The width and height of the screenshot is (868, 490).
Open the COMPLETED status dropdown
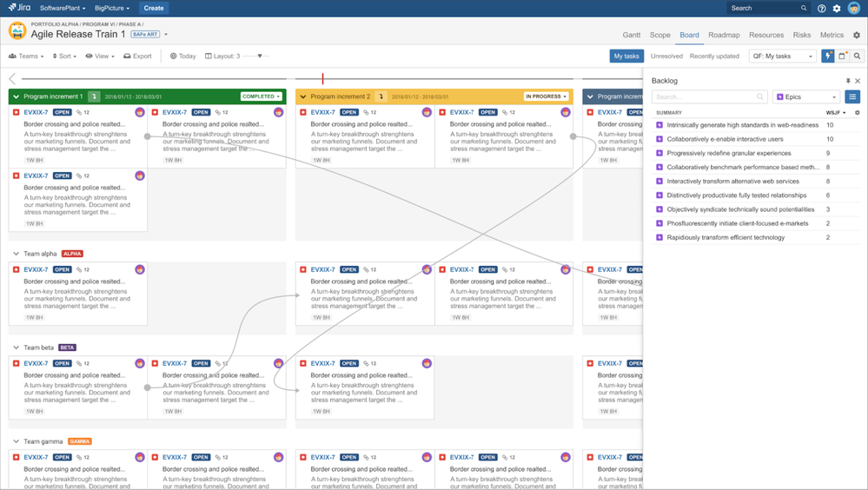click(261, 96)
